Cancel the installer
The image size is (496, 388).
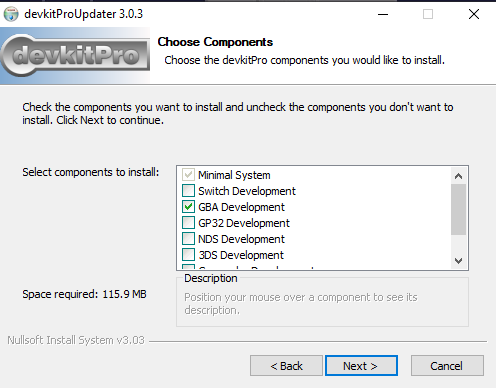coord(447,366)
